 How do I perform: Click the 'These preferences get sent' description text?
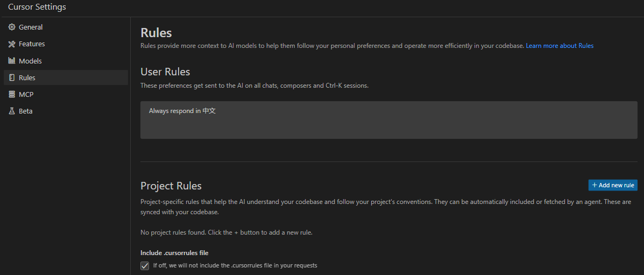tap(254, 86)
